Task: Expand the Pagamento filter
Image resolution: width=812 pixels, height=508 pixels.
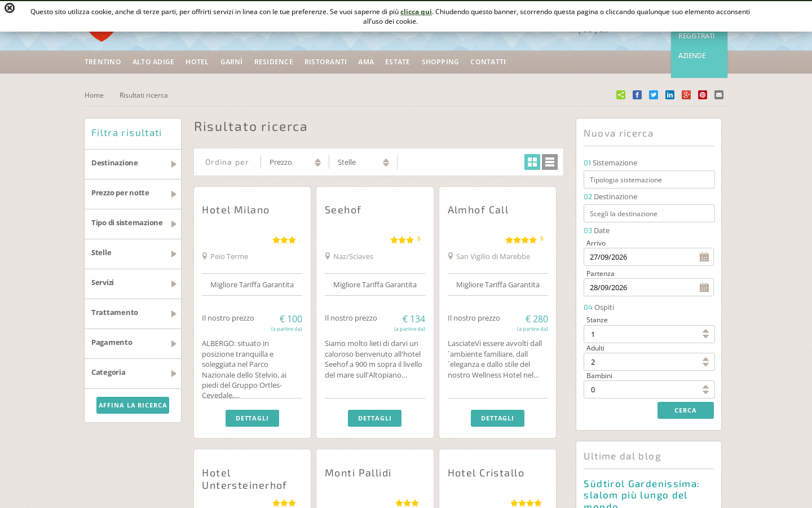Action: point(133,343)
